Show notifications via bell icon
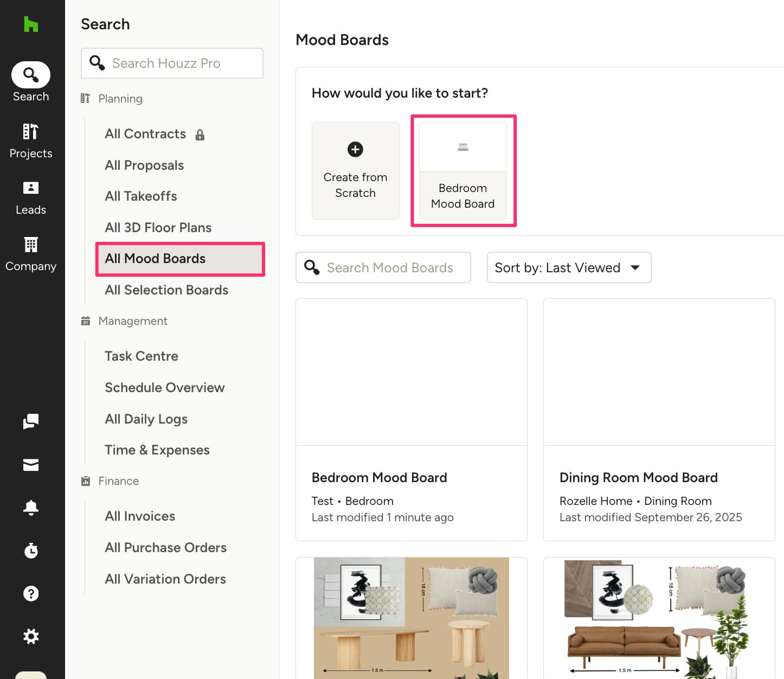The width and height of the screenshot is (784, 679). click(x=31, y=508)
